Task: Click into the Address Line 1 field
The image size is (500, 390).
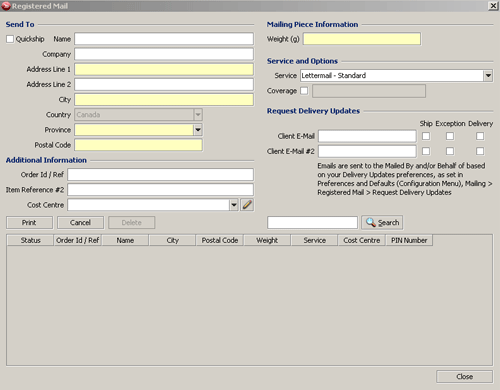Action: (x=164, y=69)
